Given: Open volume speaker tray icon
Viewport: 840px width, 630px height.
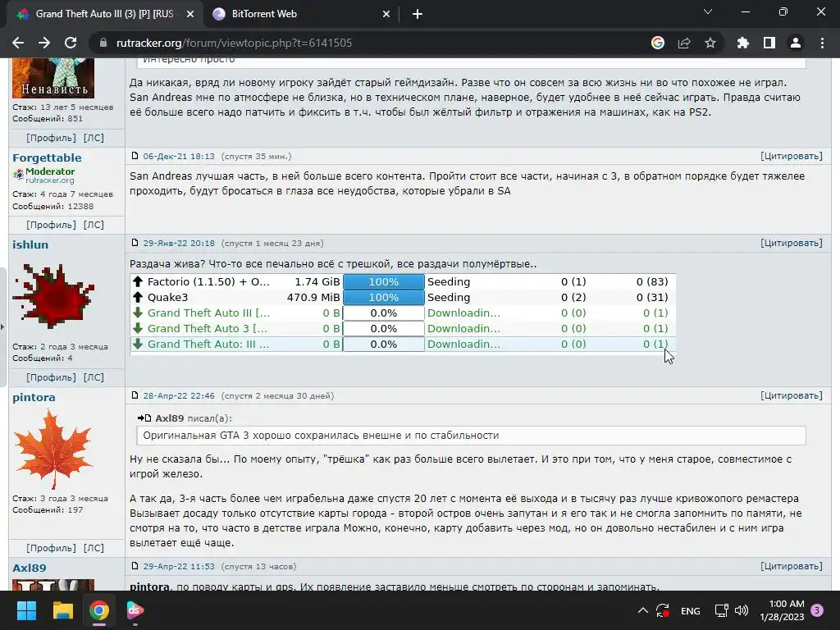Looking at the screenshot, I should point(742,610).
